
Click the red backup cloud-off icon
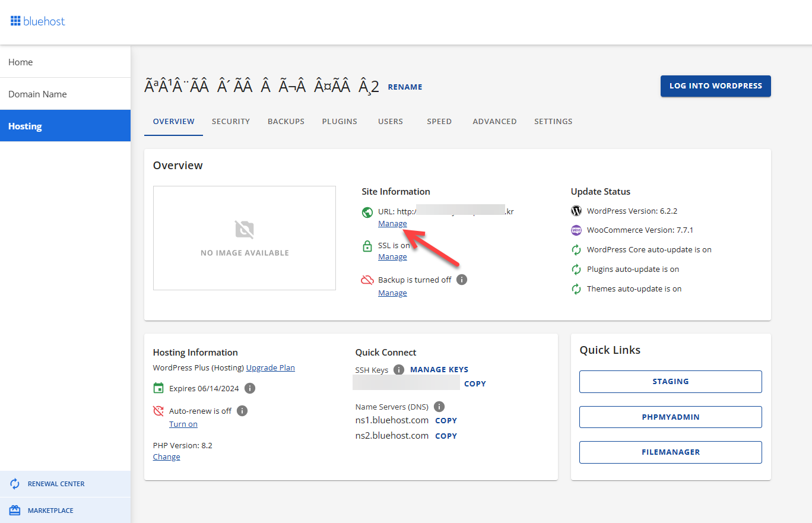click(x=367, y=280)
